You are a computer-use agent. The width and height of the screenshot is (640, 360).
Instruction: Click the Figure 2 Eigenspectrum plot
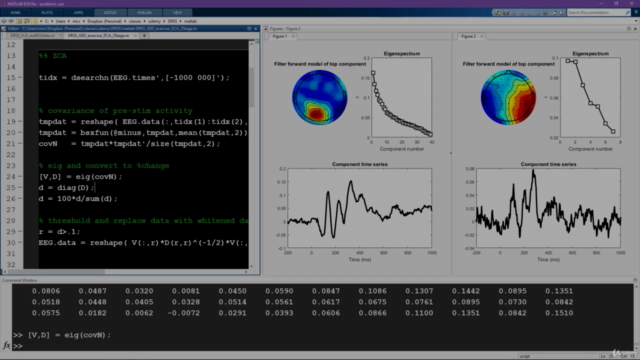click(x=590, y=98)
